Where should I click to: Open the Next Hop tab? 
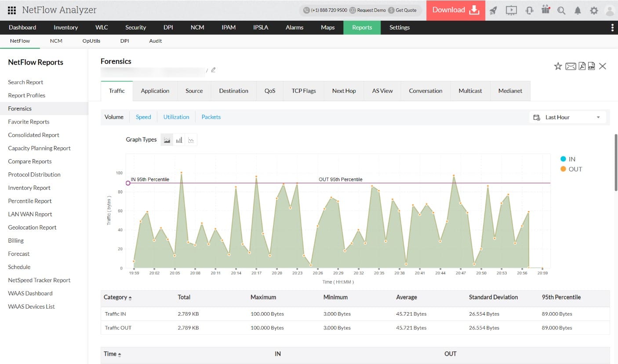(x=344, y=91)
